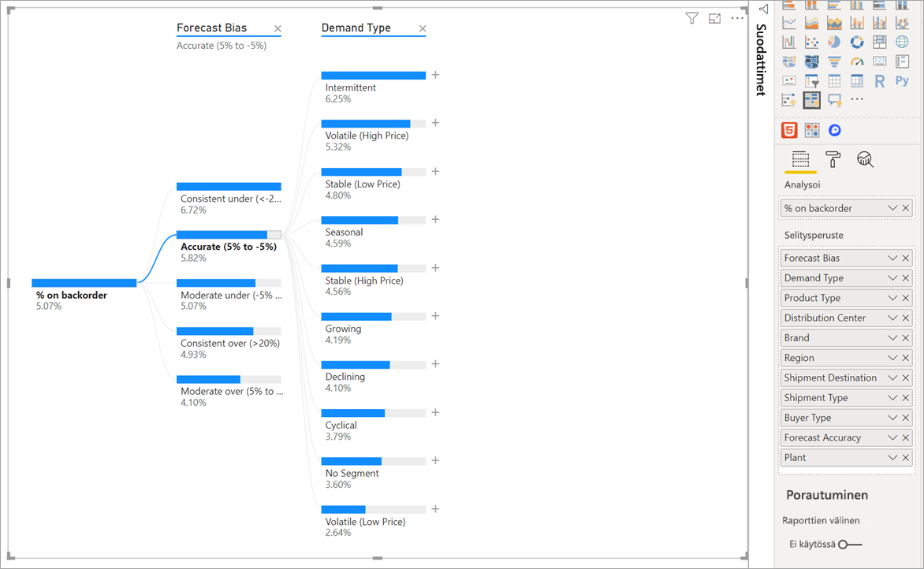The image size is (924, 569).
Task: Select the donut chart visual icon
Action: click(857, 42)
